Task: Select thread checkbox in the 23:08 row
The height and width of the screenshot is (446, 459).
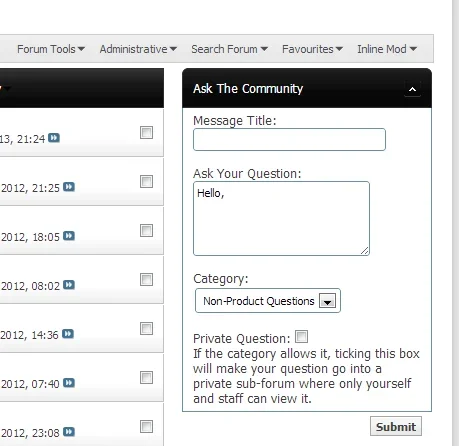Action: click(x=146, y=426)
